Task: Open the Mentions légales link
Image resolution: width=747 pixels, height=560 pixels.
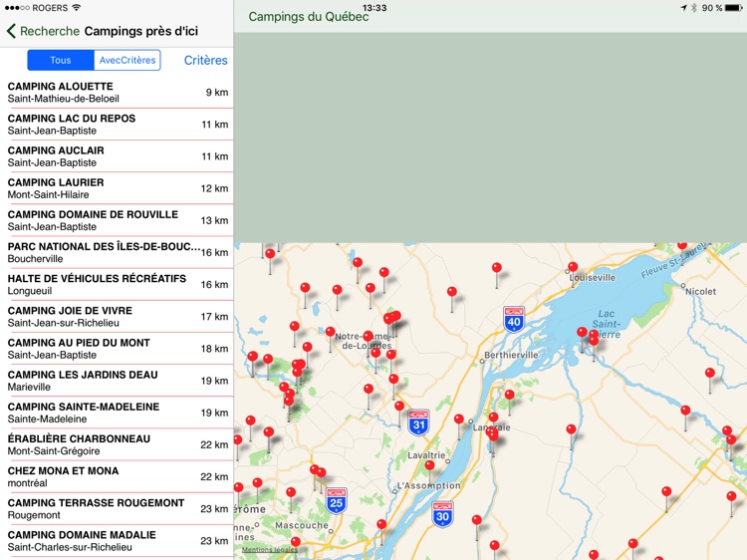Action: 269,550
